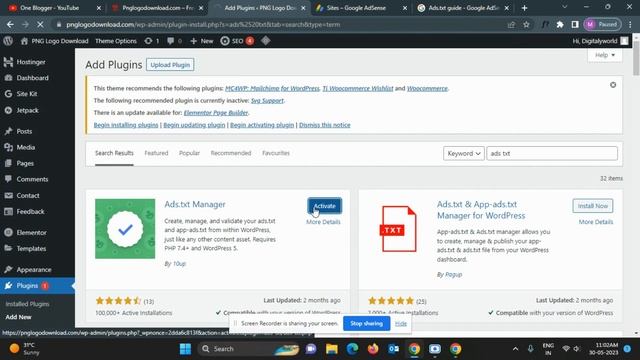Screen dimensions: 640x360
Task: Open a new browser tab
Action: tap(524, 8)
